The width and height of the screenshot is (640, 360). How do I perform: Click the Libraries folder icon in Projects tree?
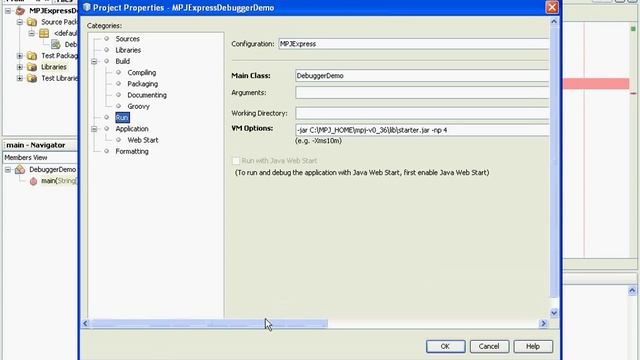coord(32,67)
